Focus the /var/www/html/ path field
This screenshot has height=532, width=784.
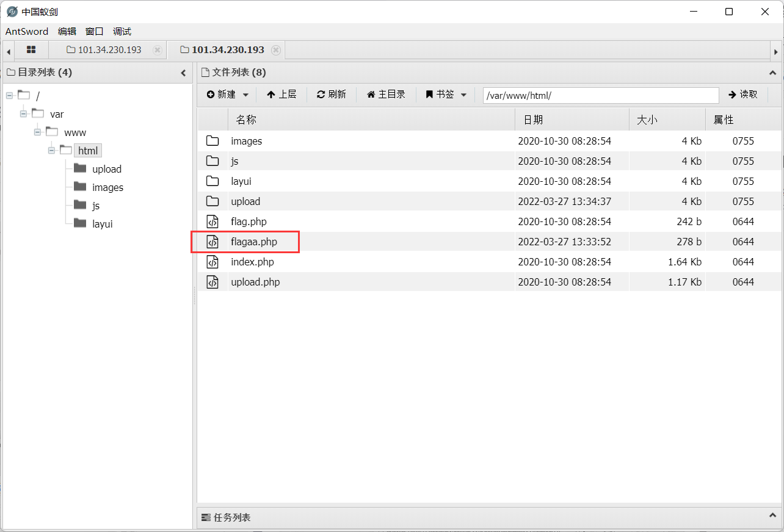tap(601, 95)
